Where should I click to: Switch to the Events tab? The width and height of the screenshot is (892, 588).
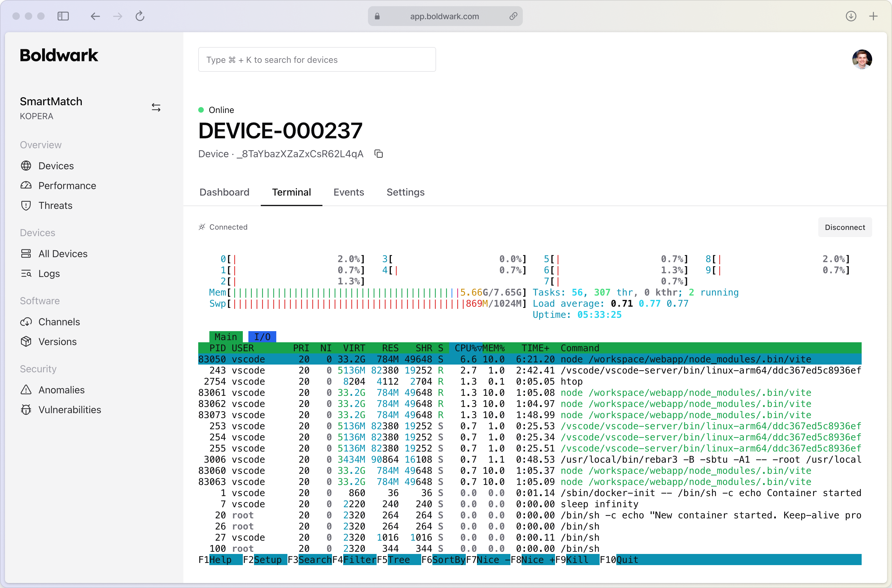click(349, 192)
